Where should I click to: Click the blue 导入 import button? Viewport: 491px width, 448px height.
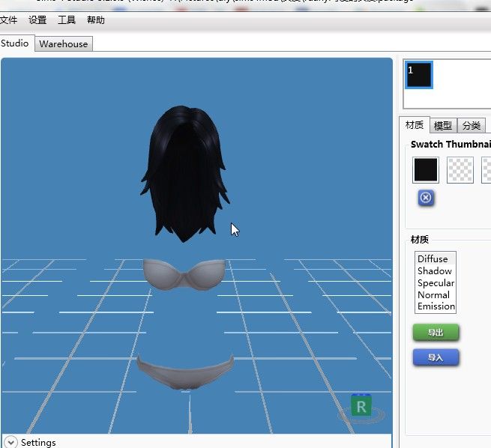point(436,357)
